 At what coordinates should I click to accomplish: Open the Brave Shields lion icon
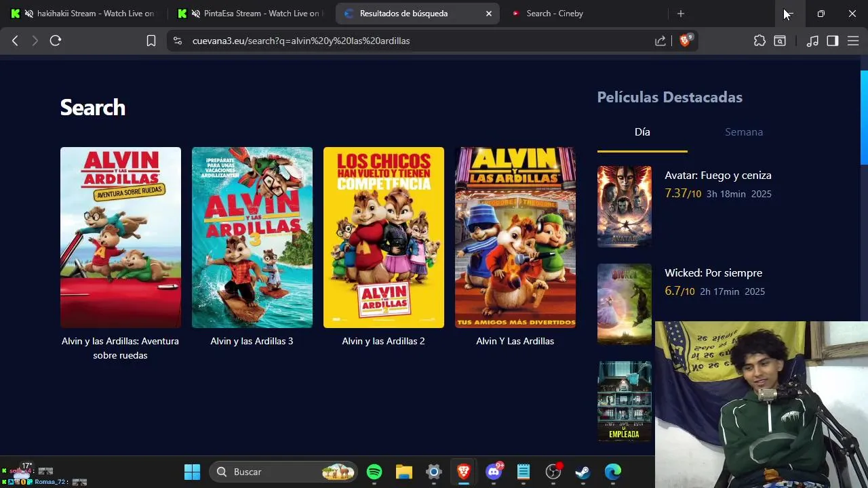coord(685,41)
